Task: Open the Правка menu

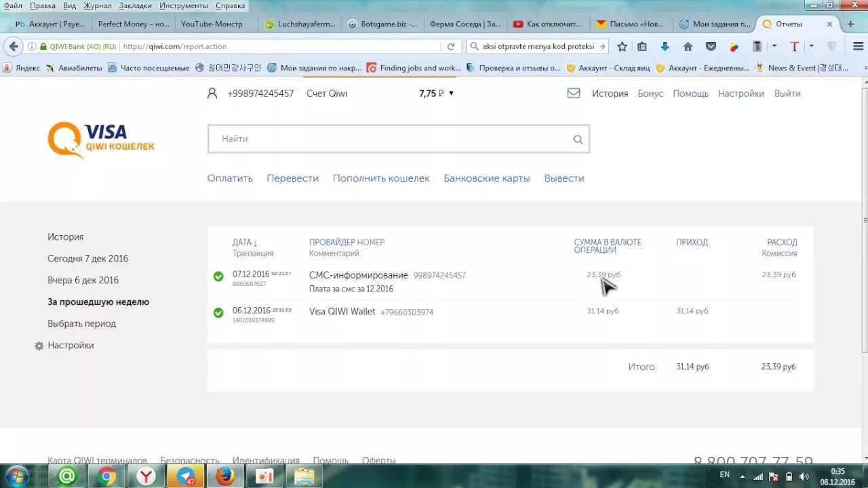Action: tap(43, 5)
